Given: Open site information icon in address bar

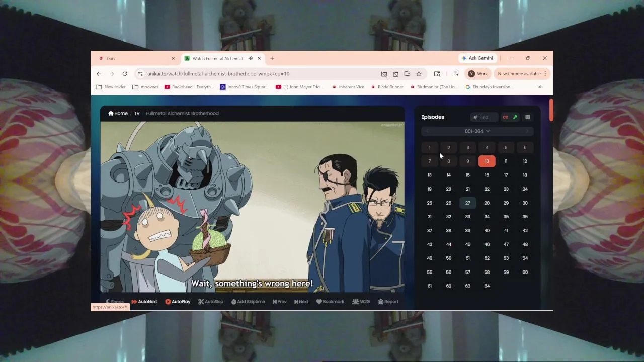Looking at the screenshot, I should pos(140,74).
